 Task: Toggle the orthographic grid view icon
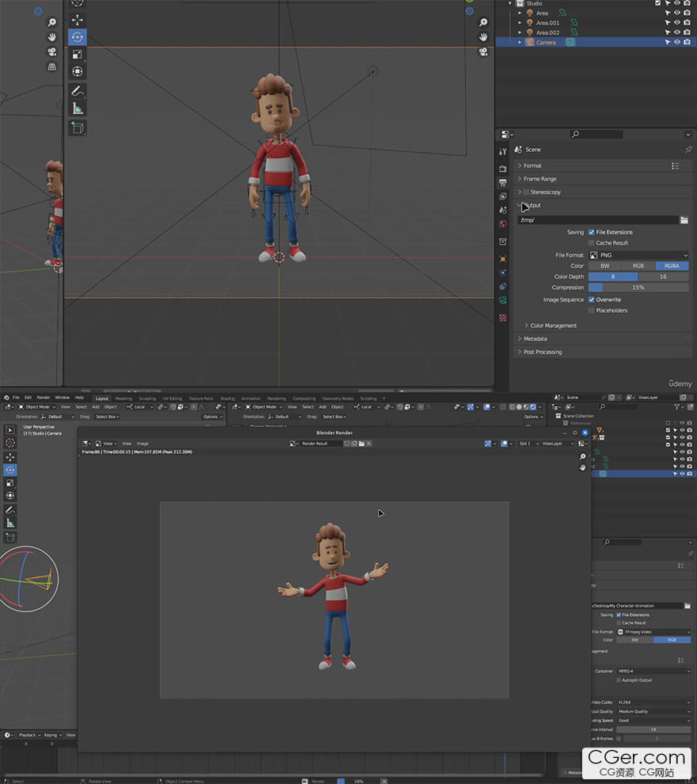(x=51, y=67)
